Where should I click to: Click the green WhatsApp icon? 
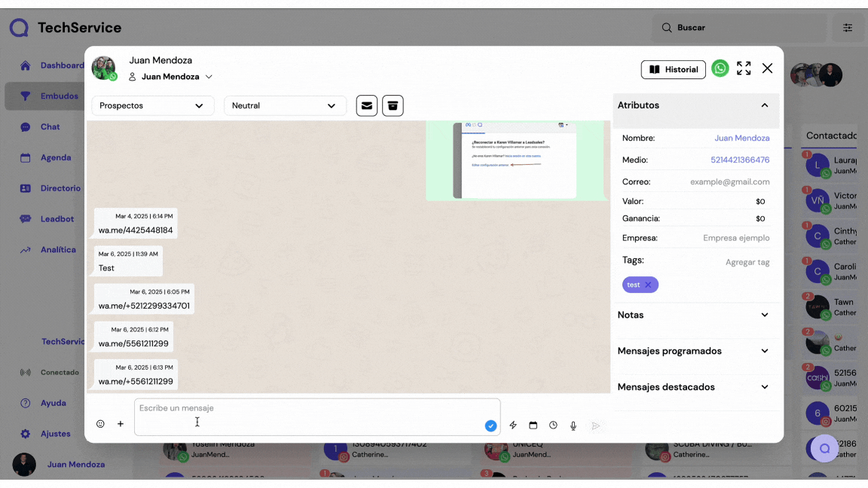[x=720, y=69]
